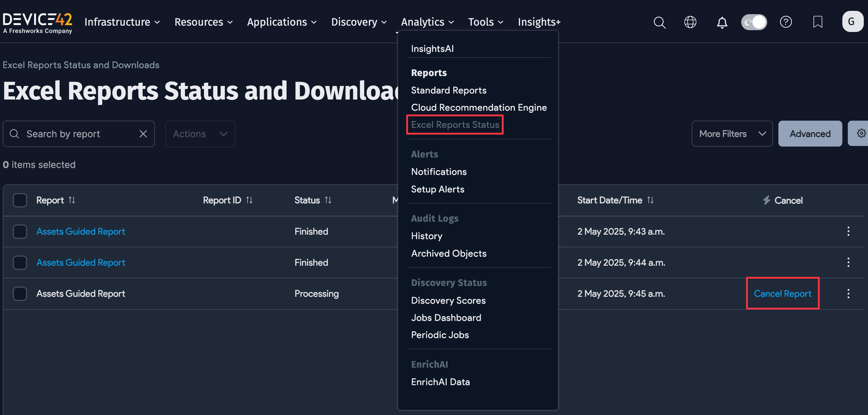Expand the More Filters dropdown
The height and width of the screenshot is (415, 868).
pos(732,134)
